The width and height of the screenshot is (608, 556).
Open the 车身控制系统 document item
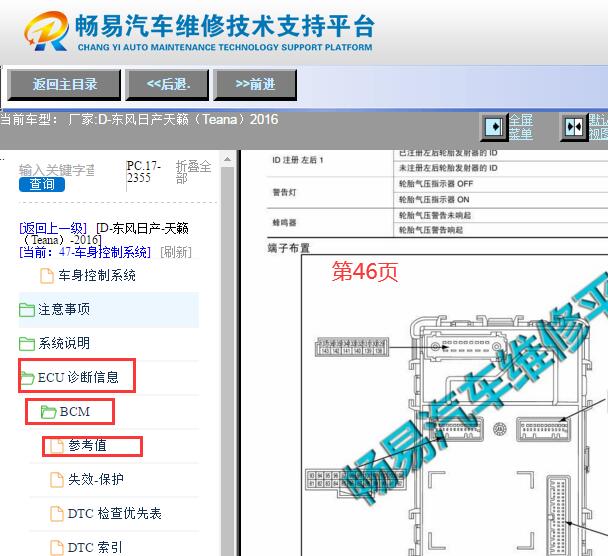97,275
